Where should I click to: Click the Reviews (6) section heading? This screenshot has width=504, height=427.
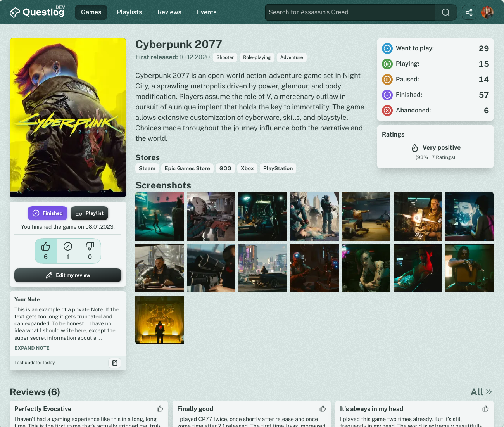click(35, 392)
